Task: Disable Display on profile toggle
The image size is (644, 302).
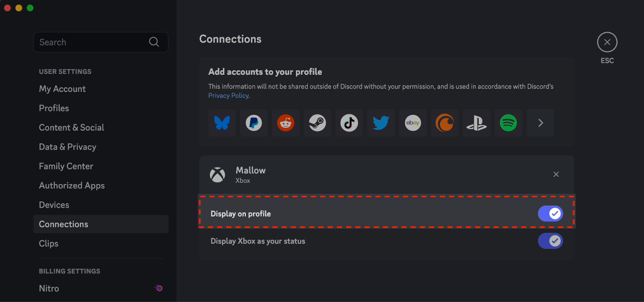Action: 550,213
